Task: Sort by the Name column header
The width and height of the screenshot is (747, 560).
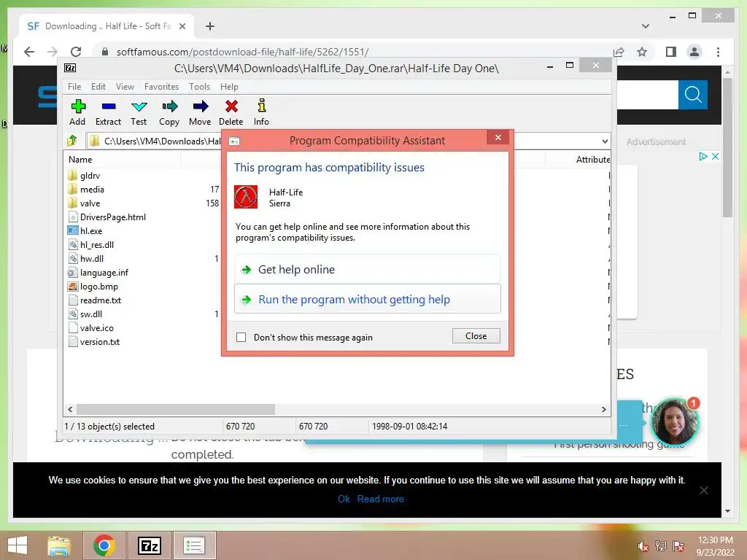Action: [x=80, y=160]
